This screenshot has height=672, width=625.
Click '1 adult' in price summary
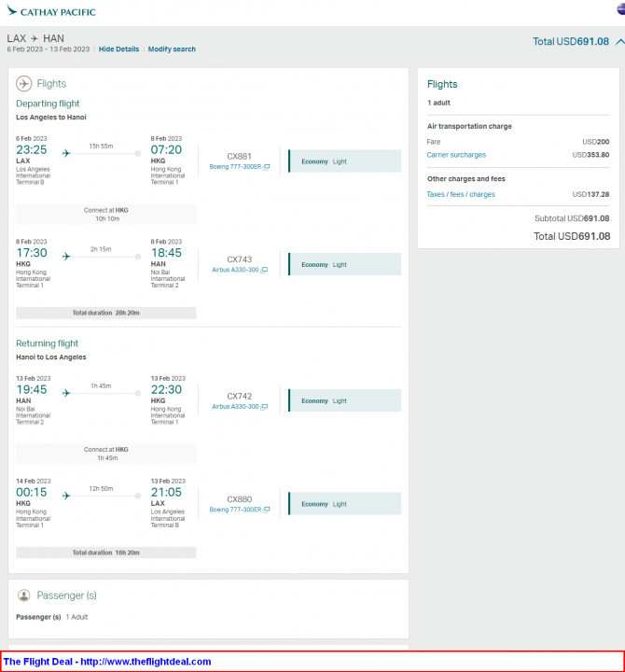438,103
